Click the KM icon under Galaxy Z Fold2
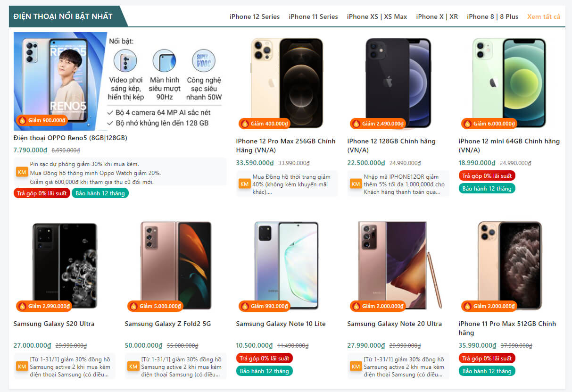 point(133,367)
